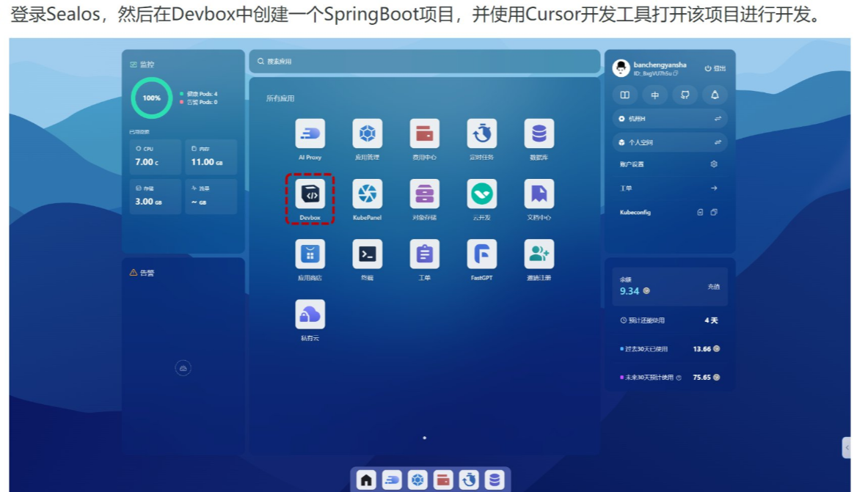Click the 搜索应用 search field
The image size is (868, 492).
point(425,62)
